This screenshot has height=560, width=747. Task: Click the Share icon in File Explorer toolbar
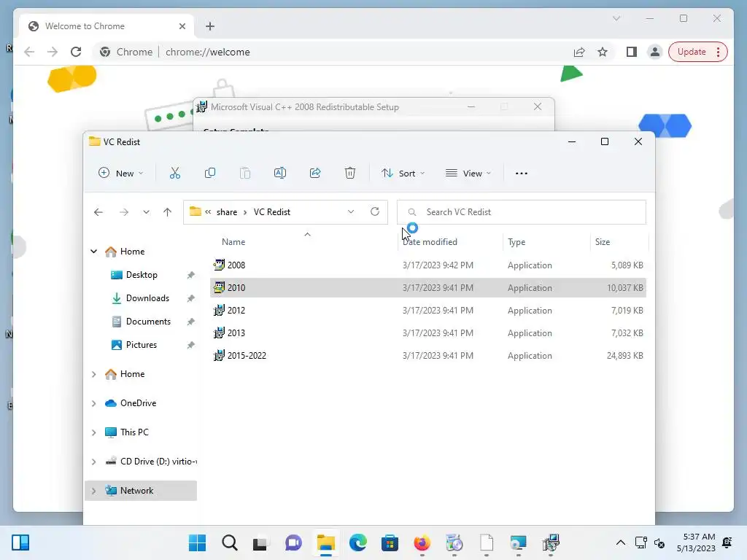click(x=315, y=173)
